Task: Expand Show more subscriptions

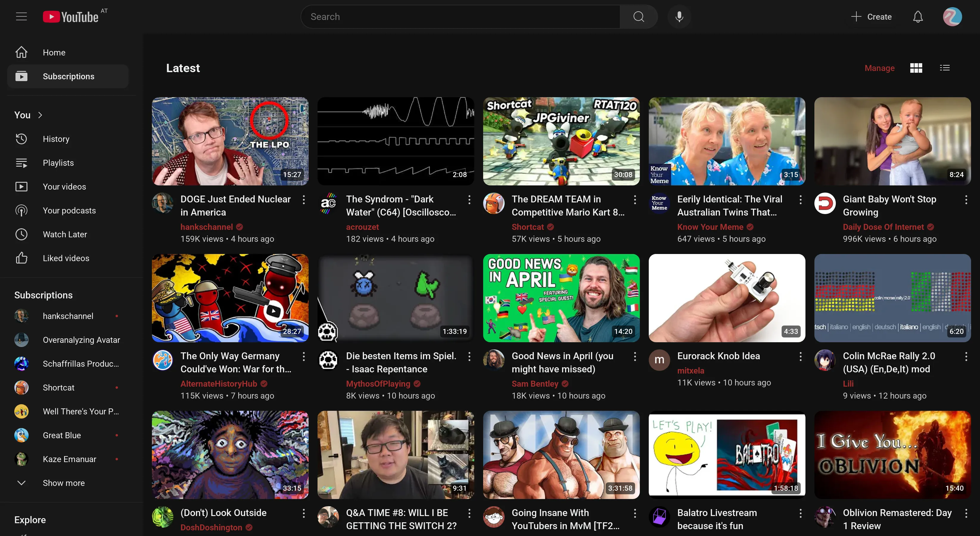Action: pyautogui.click(x=68, y=483)
